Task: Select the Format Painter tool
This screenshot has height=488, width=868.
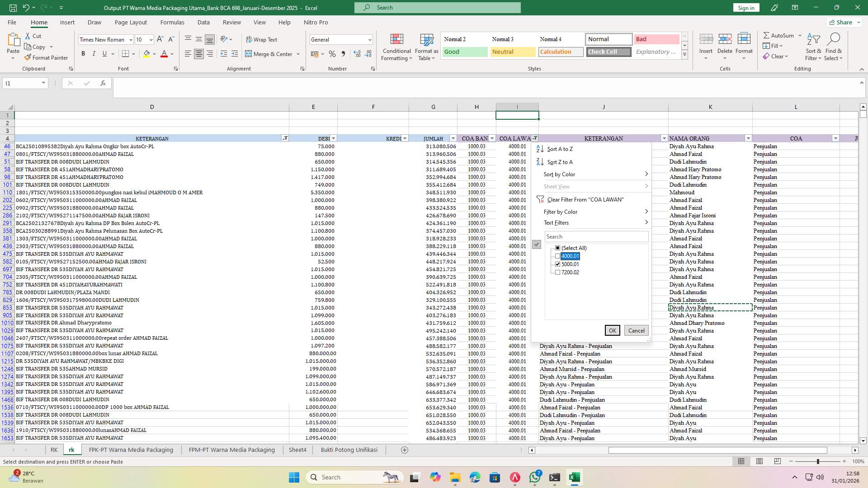Action: (47, 57)
